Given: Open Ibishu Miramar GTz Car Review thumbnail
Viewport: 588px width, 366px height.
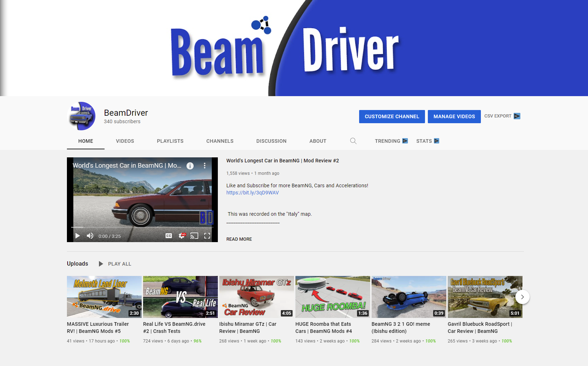Looking at the screenshot, I should pyautogui.click(x=257, y=297).
